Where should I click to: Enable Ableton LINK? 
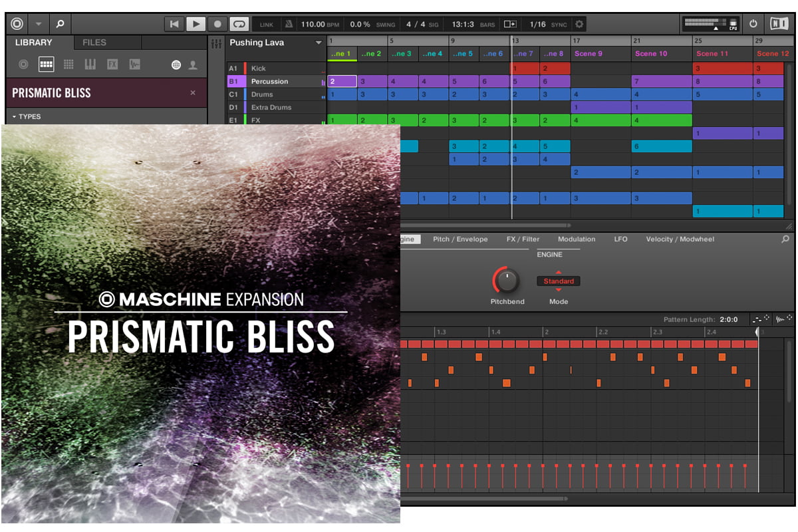tap(266, 25)
